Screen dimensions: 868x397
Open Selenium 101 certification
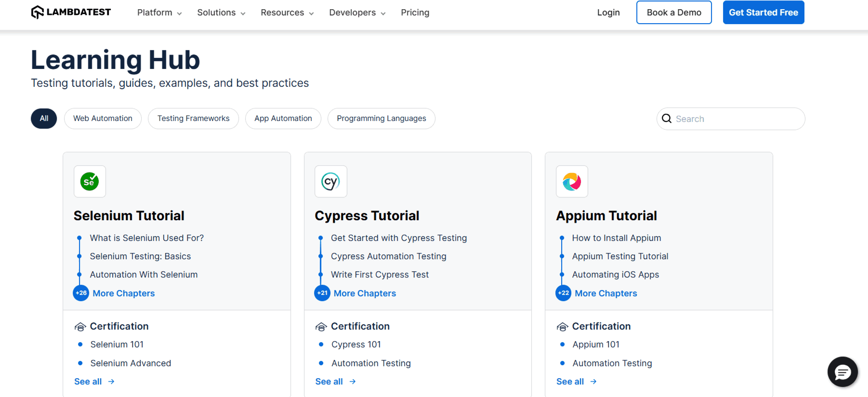pyautogui.click(x=117, y=344)
